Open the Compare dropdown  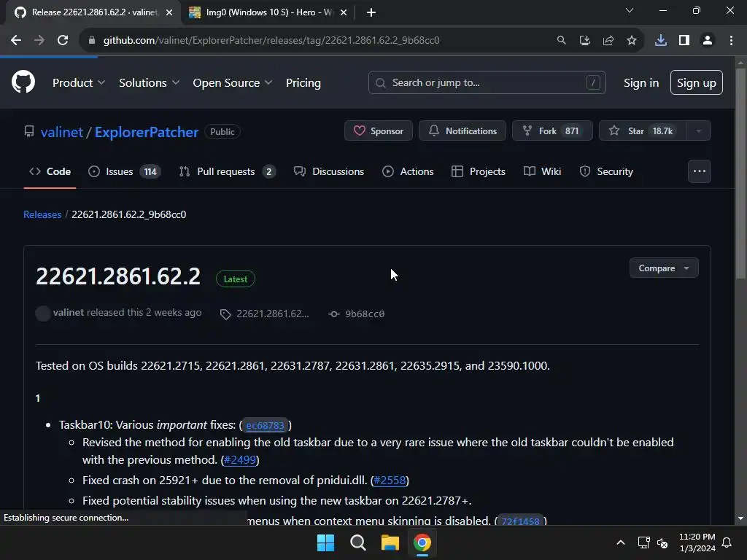pos(664,268)
